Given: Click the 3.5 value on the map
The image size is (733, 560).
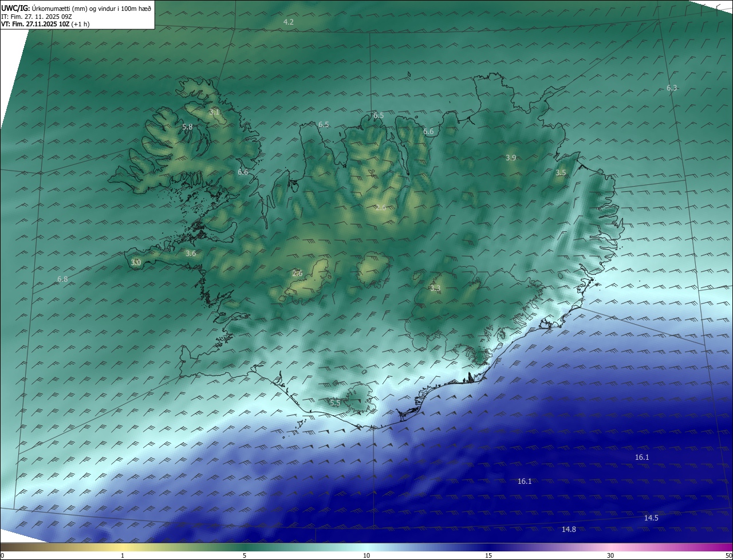Looking at the screenshot, I should coord(561,173).
